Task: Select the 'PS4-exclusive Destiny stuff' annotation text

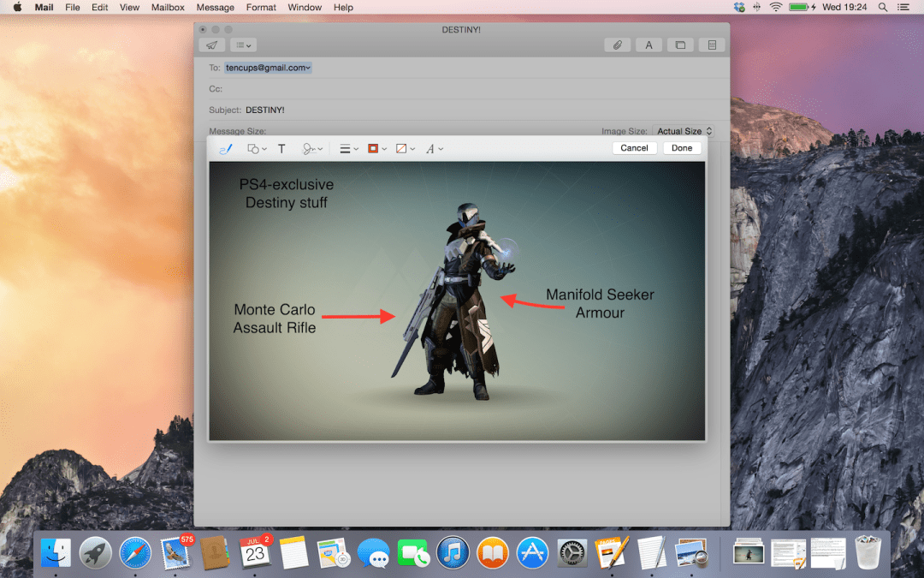Action: [287, 194]
